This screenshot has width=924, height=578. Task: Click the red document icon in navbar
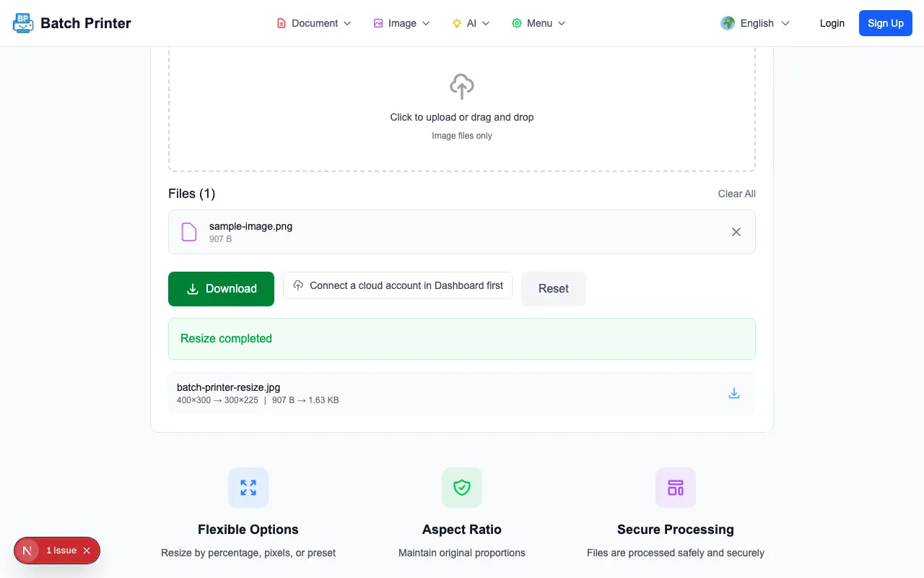click(x=282, y=23)
